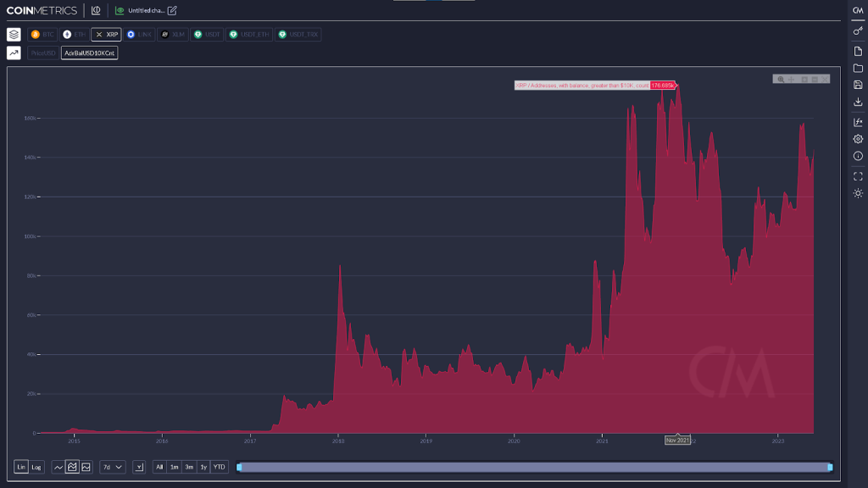Open the 7d frequency dropdown
868x488 pixels.
[114, 467]
